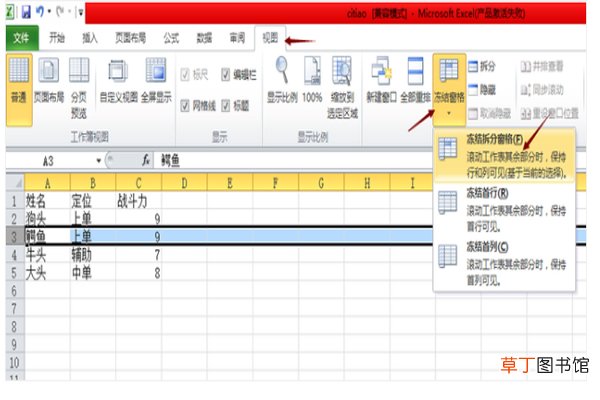This screenshot has width=600, height=400.
Task: Open the Name Box dropdown arrow
Action: 98,161
